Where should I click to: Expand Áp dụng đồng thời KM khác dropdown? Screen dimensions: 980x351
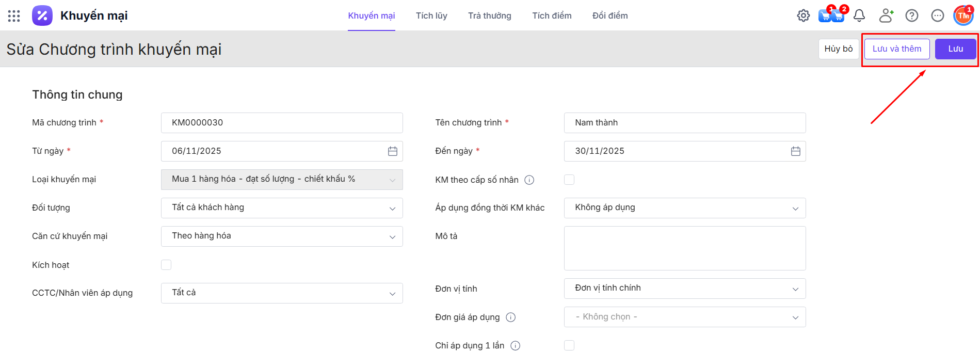pos(684,208)
